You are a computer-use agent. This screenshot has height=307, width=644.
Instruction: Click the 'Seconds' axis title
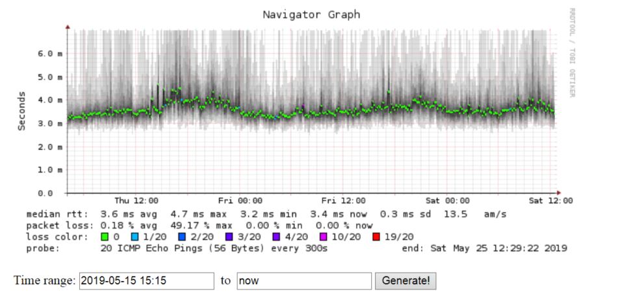click(x=21, y=111)
